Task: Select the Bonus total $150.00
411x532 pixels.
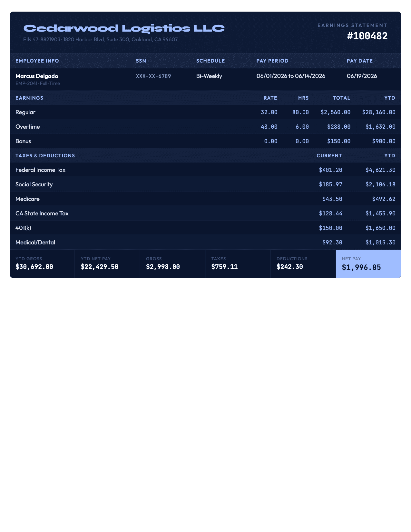Action: coord(339,141)
